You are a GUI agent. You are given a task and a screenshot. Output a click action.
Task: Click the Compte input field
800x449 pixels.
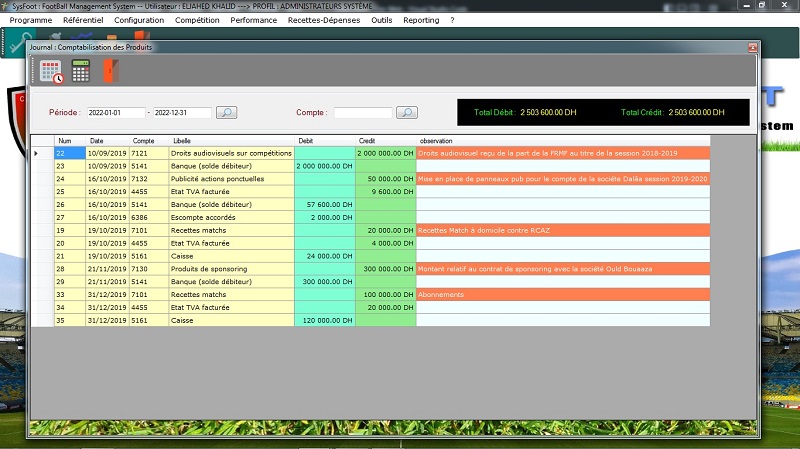(x=363, y=113)
